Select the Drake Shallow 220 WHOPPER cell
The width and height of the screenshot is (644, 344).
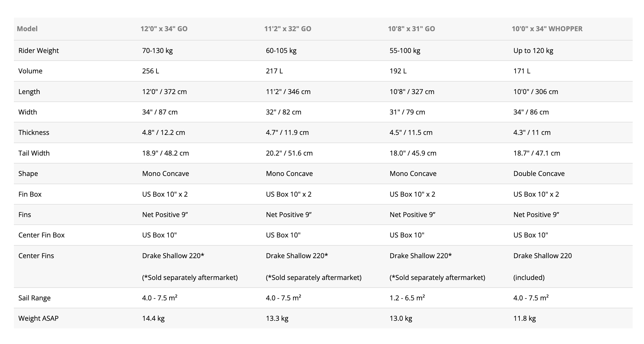[x=542, y=256]
